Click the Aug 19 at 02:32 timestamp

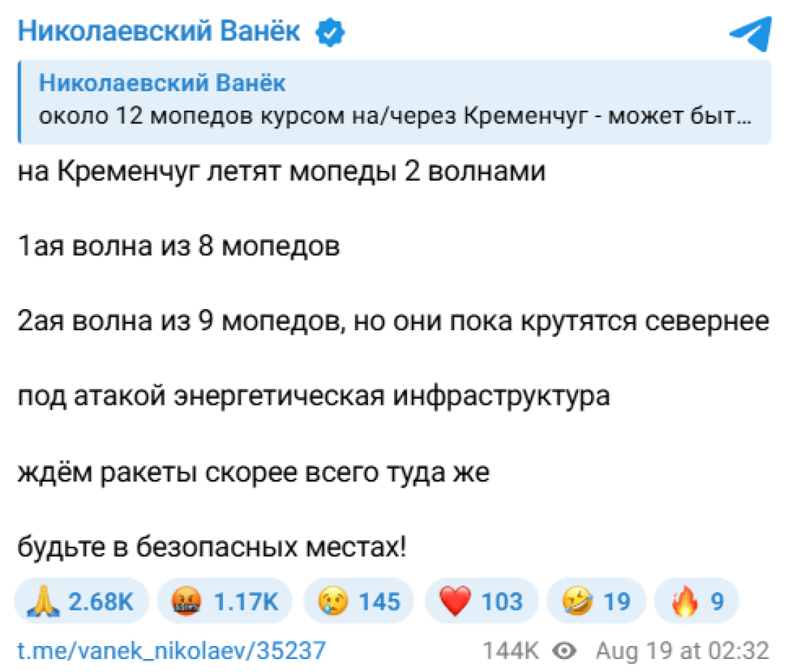682,650
